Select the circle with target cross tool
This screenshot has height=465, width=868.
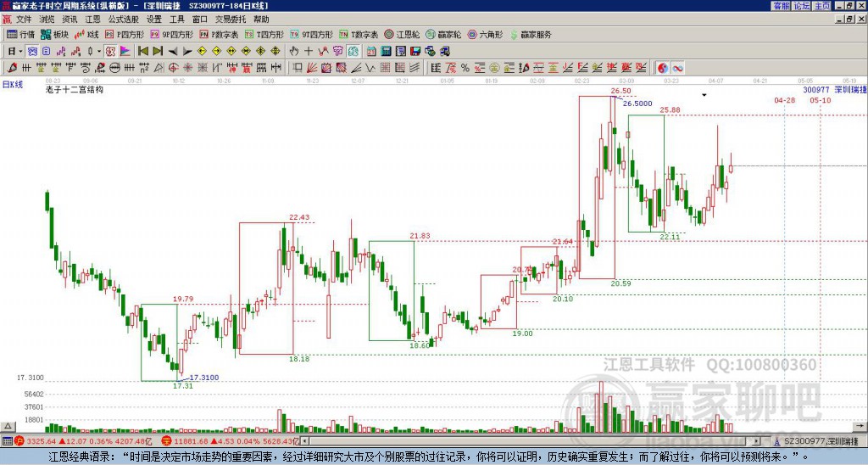pyautogui.click(x=173, y=68)
